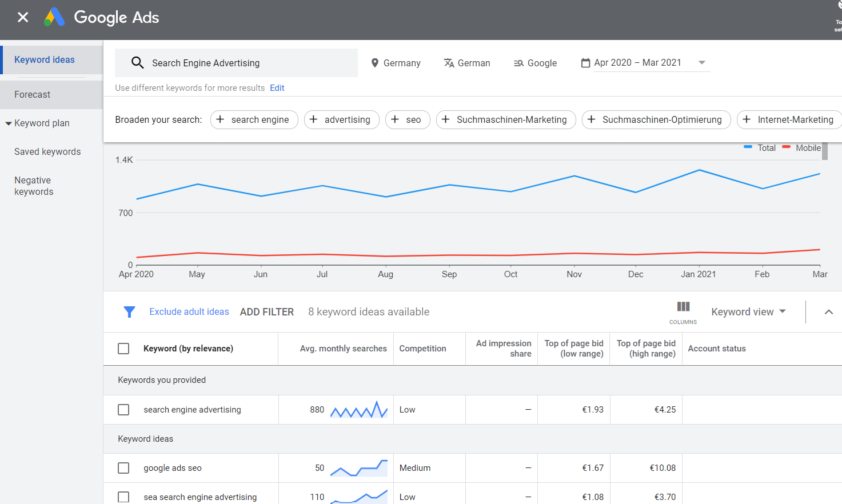The height and width of the screenshot is (504, 842).
Task: Click the Google search network icon
Action: [x=518, y=63]
